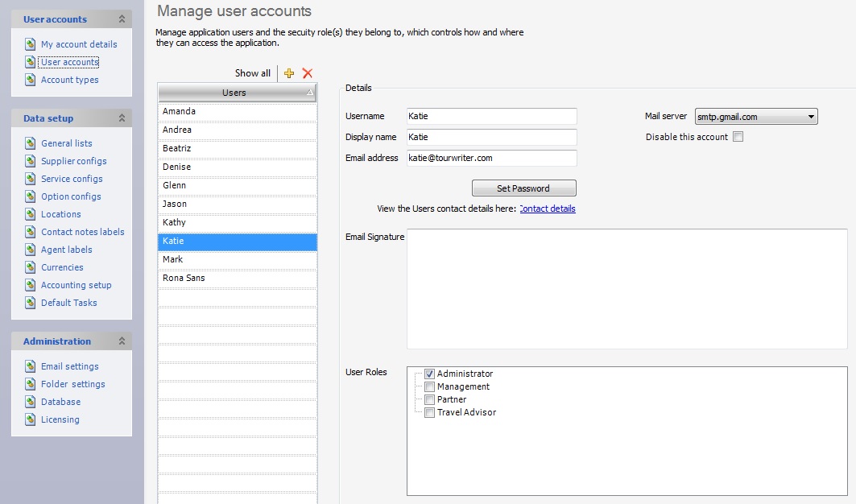Click the icon next to Email settings

[31, 366]
